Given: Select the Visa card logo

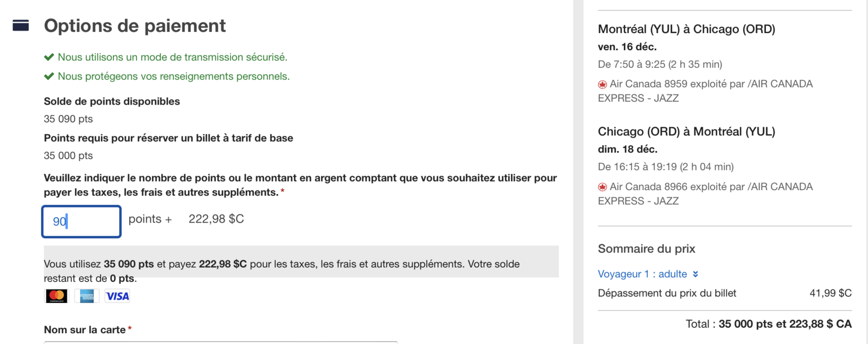Looking at the screenshot, I should pyautogui.click(x=117, y=296).
